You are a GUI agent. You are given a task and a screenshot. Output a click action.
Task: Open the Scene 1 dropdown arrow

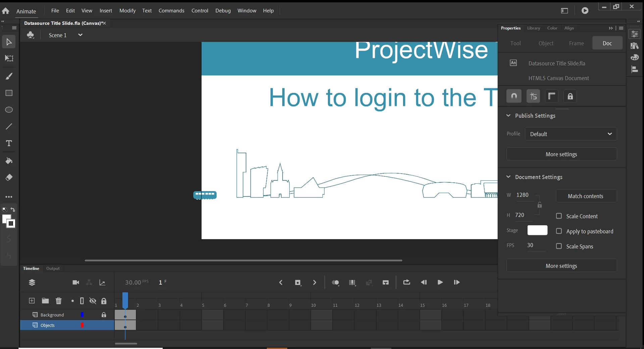pos(80,35)
